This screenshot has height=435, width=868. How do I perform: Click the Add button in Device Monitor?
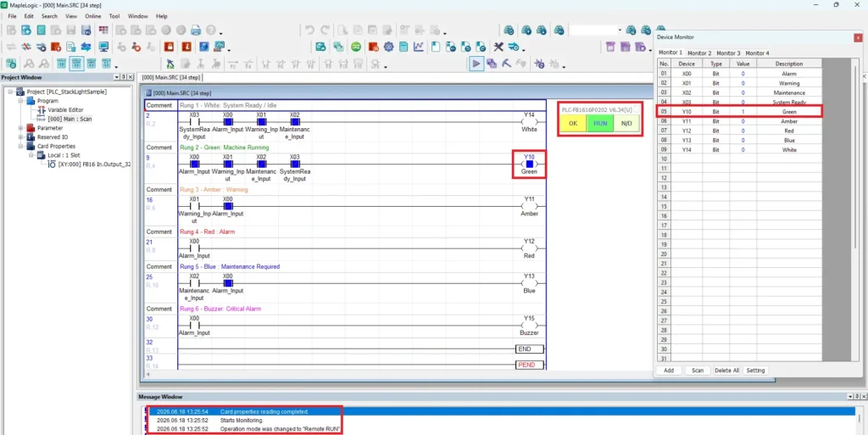coord(669,371)
